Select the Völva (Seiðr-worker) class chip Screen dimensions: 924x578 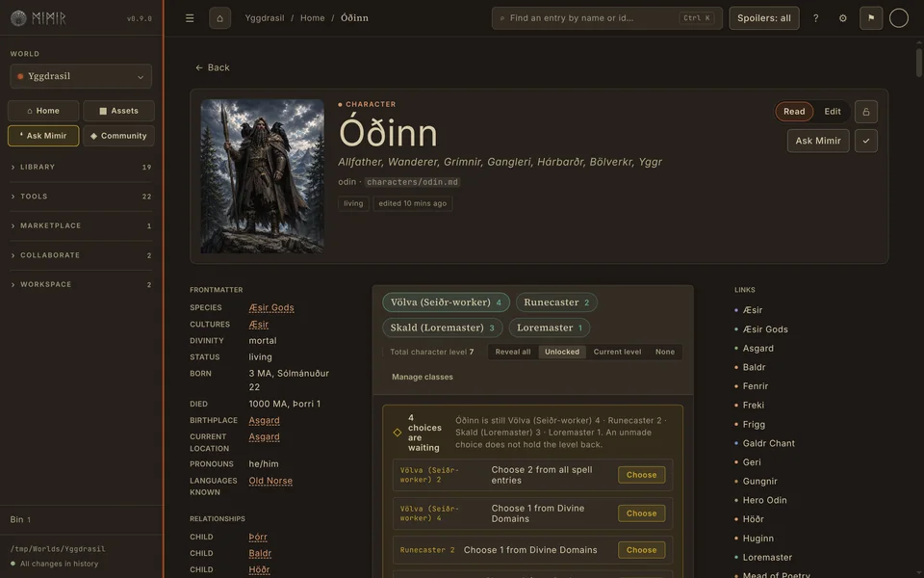tap(446, 302)
